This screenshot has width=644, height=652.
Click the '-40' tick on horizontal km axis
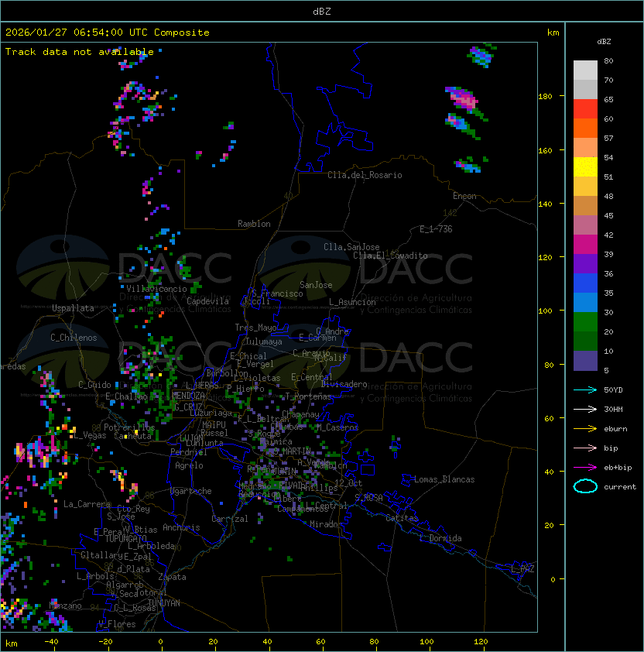[52, 642]
